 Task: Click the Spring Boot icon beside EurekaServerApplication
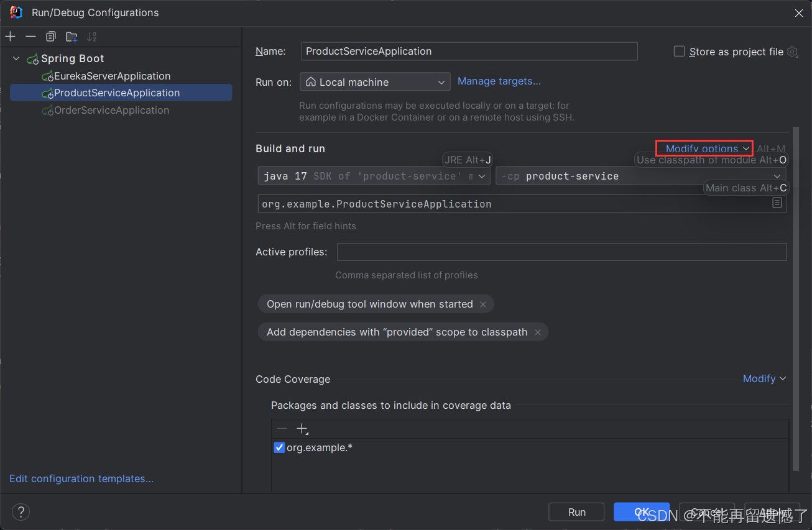[x=47, y=76]
